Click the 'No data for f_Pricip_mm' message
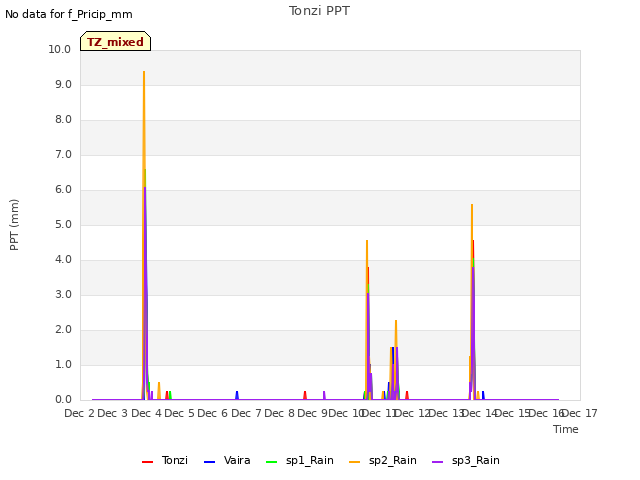This screenshot has height=480, width=640. click(x=69, y=14)
